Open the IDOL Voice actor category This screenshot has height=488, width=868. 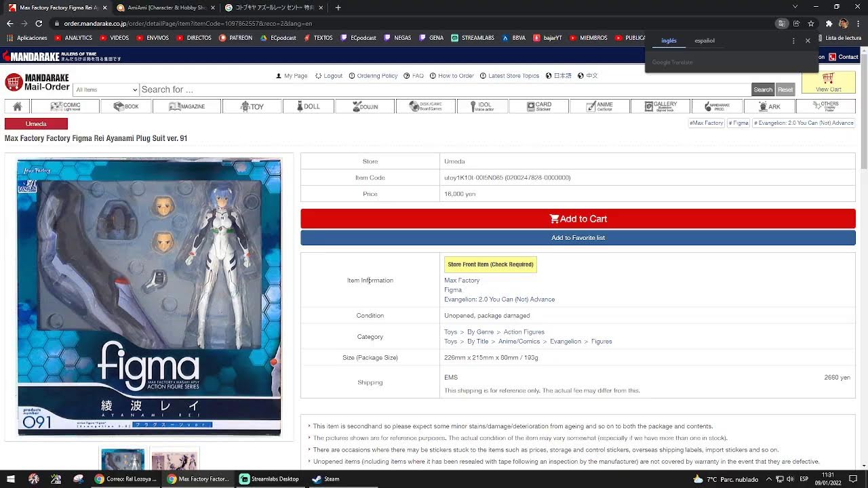point(481,106)
